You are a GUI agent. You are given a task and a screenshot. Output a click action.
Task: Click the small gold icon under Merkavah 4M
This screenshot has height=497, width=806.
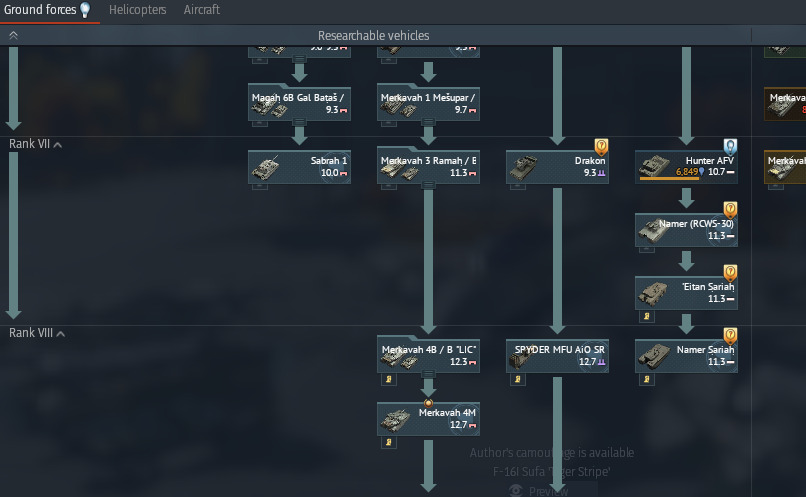click(x=389, y=443)
